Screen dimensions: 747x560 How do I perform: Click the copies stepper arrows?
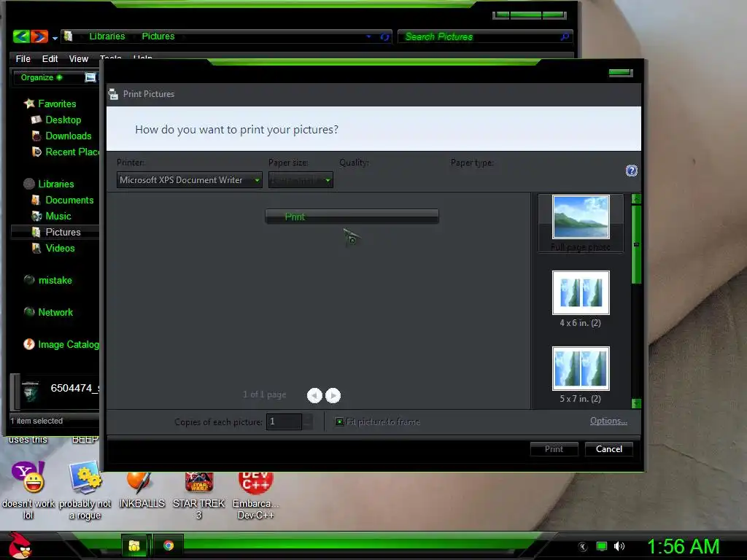309,421
